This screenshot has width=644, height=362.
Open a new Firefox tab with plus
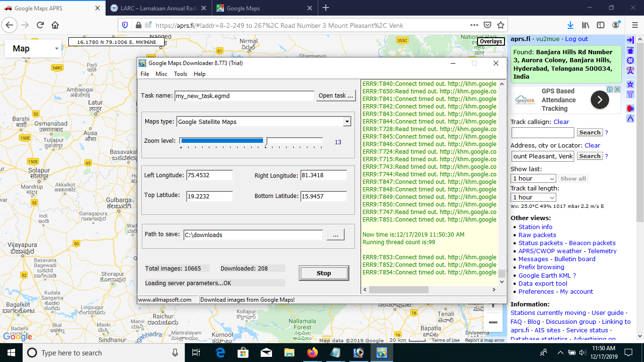pos(326,8)
